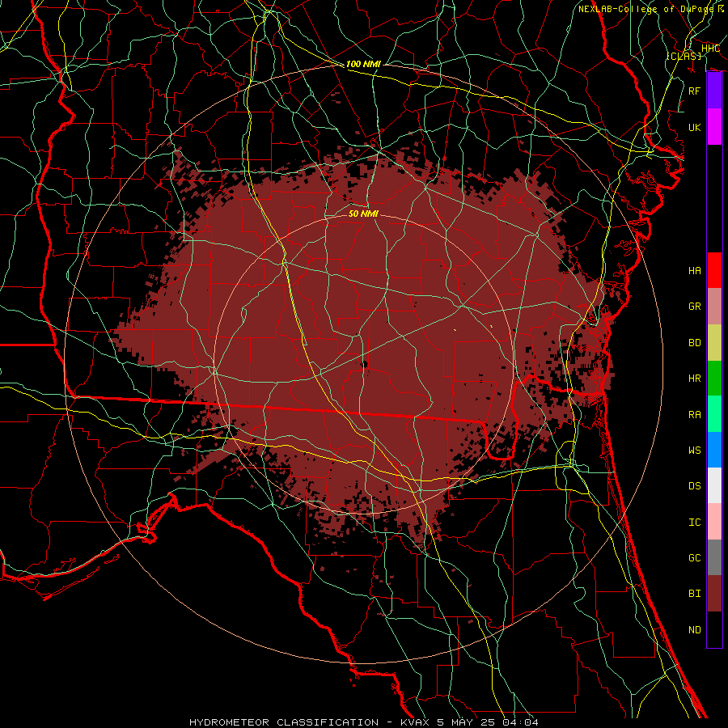
Task: Click the BI dark red legend swatch
Action: click(x=714, y=594)
